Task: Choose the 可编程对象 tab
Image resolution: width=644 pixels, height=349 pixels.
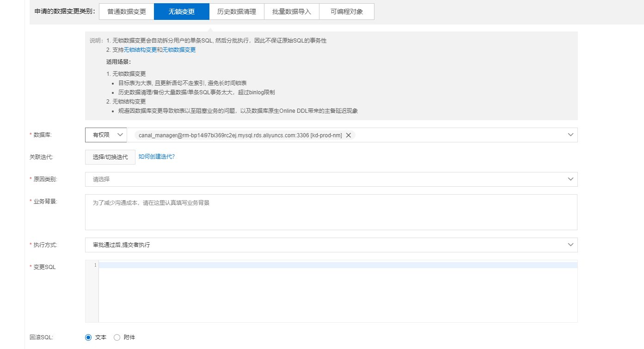Action: click(347, 12)
